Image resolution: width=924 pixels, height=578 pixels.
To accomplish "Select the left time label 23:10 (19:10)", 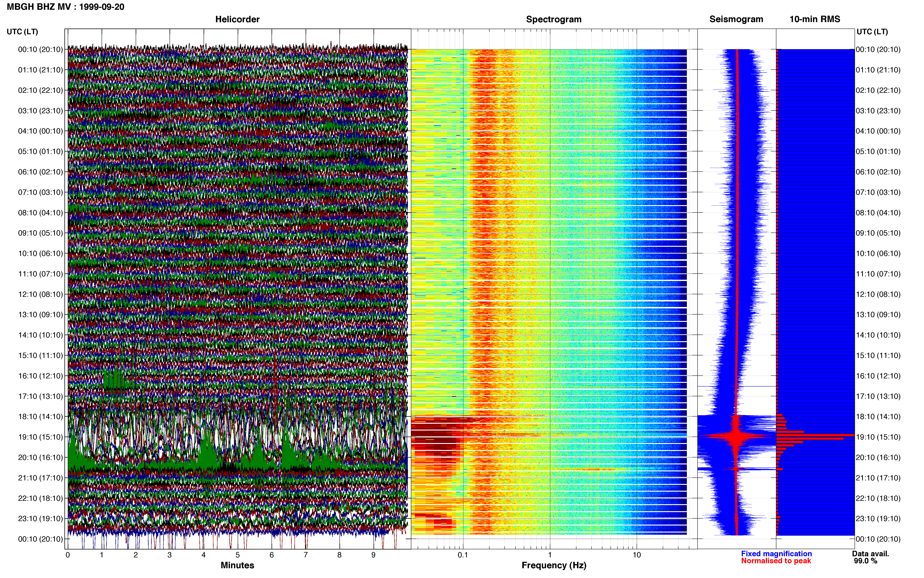I will [x=40, y=519].
